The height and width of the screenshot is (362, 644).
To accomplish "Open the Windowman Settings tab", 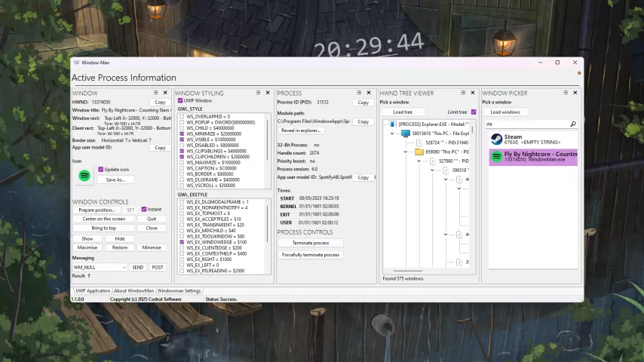I will (179, 290).
